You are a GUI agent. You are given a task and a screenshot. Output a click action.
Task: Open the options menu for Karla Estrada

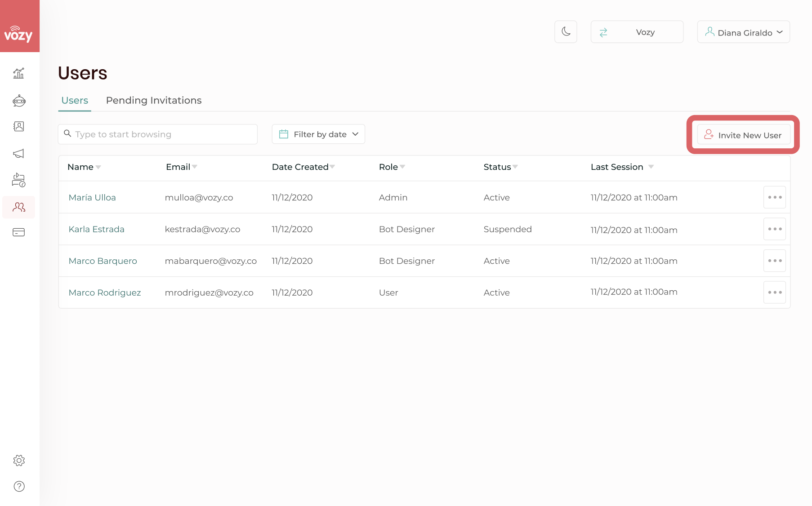pyautogui.click(x=774, y=229)
